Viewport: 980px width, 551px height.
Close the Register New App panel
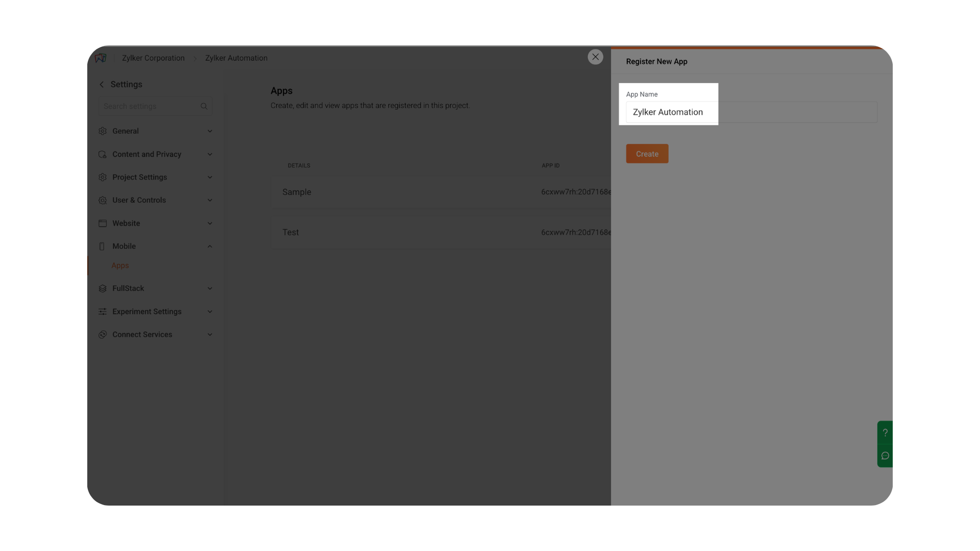595,57
